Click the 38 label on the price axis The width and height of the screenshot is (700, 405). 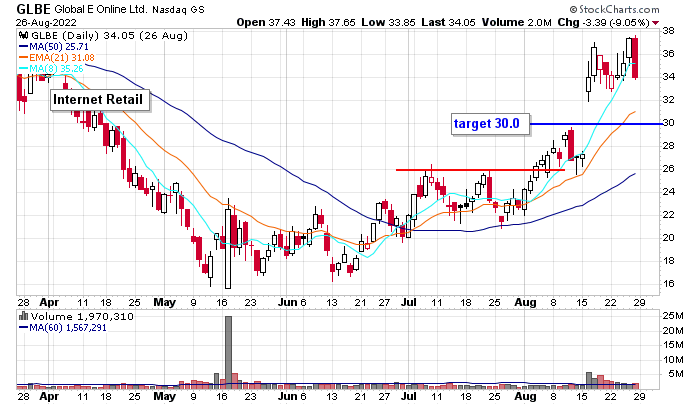(x=668, y=31)
